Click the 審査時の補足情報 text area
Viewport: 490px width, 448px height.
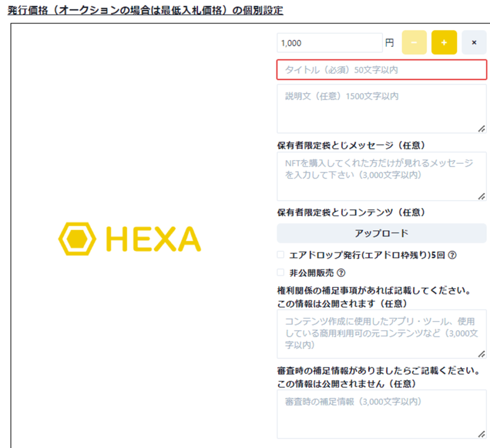tap(381, 414)
